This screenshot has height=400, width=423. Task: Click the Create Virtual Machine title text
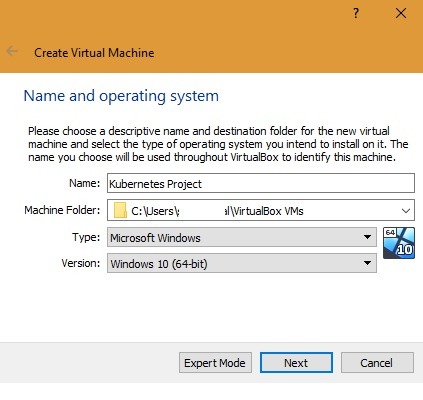94,53
